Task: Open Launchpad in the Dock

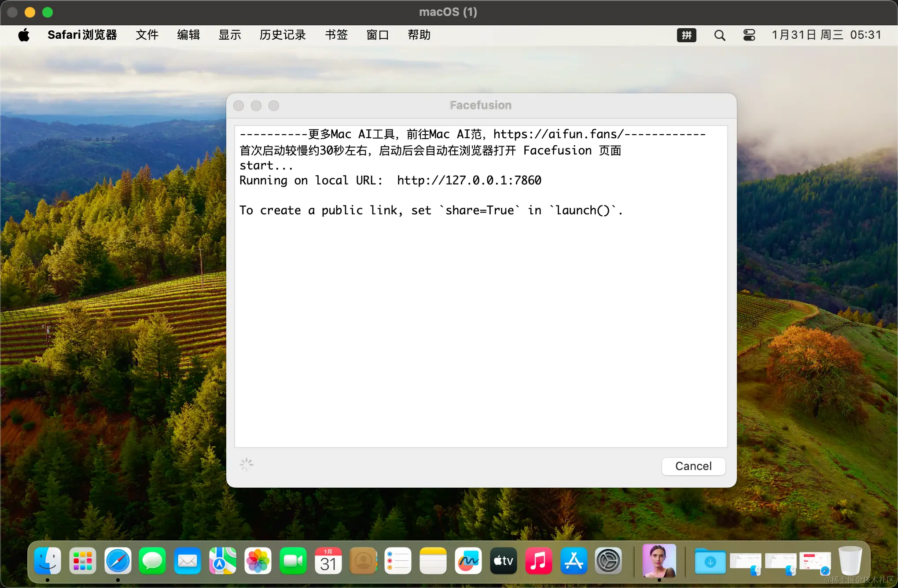Action: (82, 561)
